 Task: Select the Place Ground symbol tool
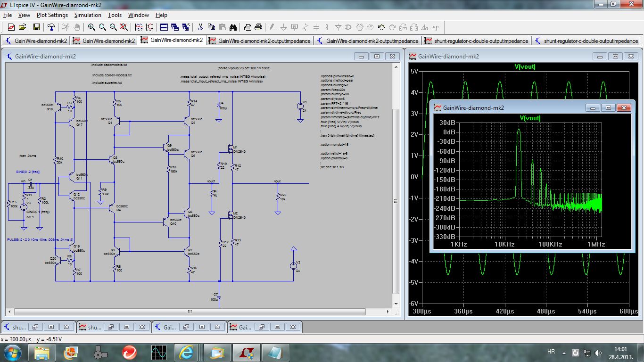[x=284, y=27]
